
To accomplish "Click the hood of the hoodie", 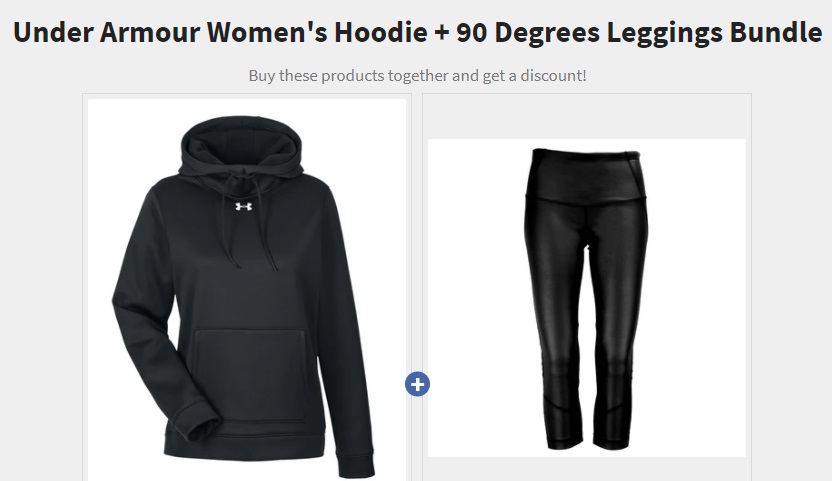I will [x=242, y=146].
